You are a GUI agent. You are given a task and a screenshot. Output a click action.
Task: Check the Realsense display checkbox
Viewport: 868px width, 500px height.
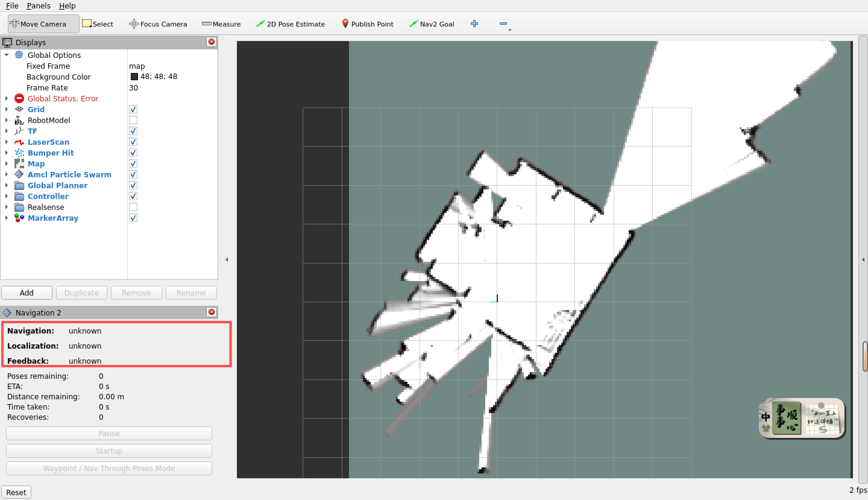pos(133,207)
